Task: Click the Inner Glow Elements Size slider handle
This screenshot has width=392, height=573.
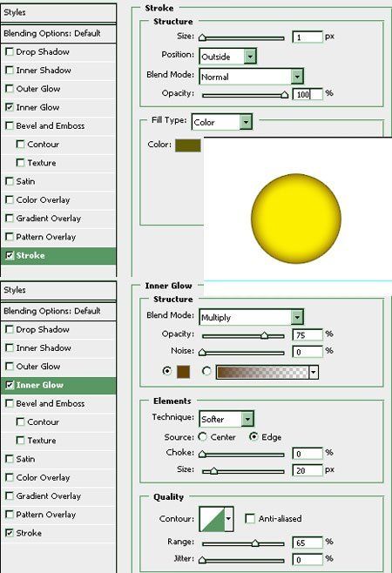Action: click(x=214, y=471)
